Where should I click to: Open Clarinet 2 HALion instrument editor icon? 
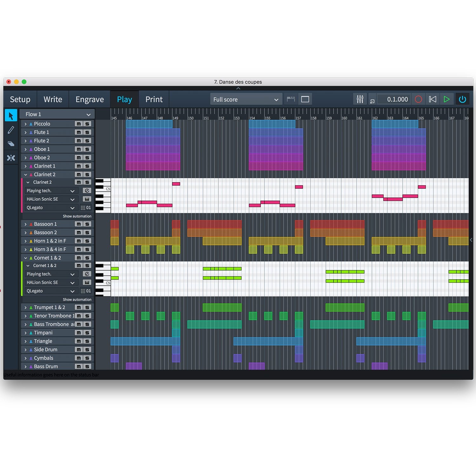tap(87, 199)
